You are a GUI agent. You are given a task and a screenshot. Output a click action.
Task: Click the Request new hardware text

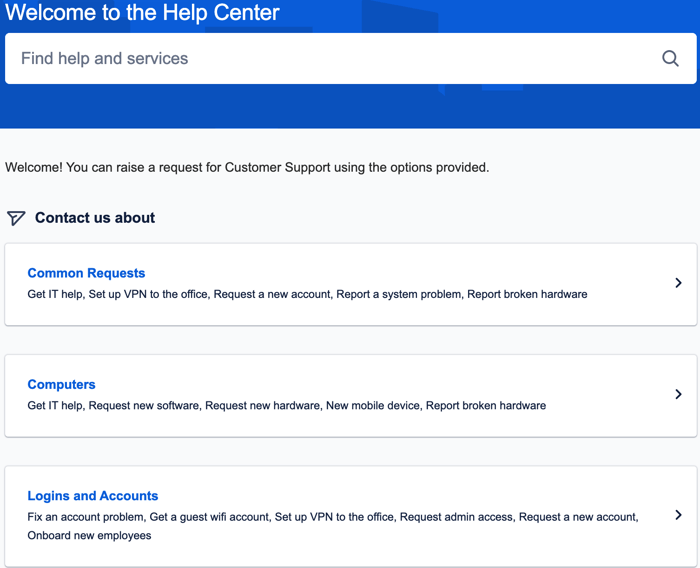click(x=262, y=405)
